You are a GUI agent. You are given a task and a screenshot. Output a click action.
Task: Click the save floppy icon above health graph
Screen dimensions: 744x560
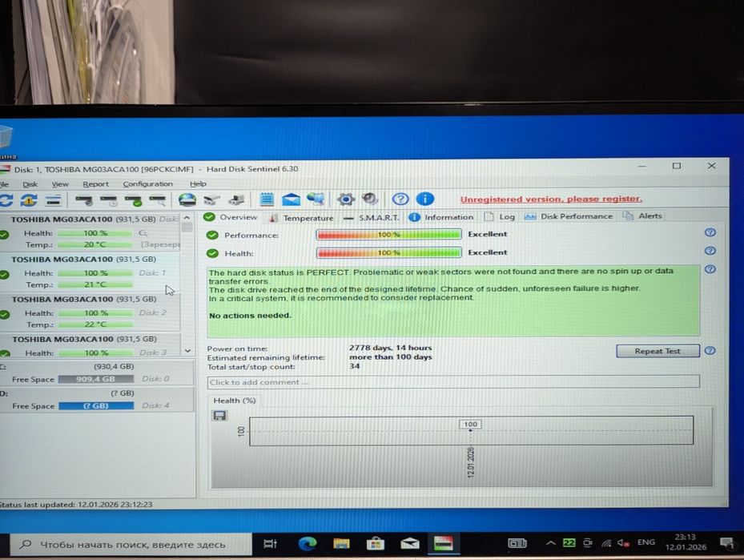coord(219,417)
